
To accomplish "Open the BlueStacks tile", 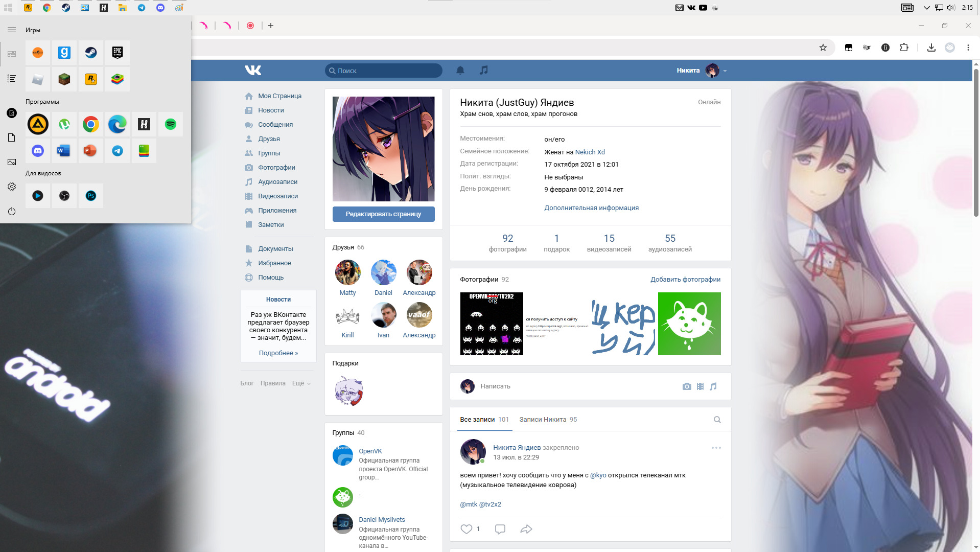I will 118,79.
